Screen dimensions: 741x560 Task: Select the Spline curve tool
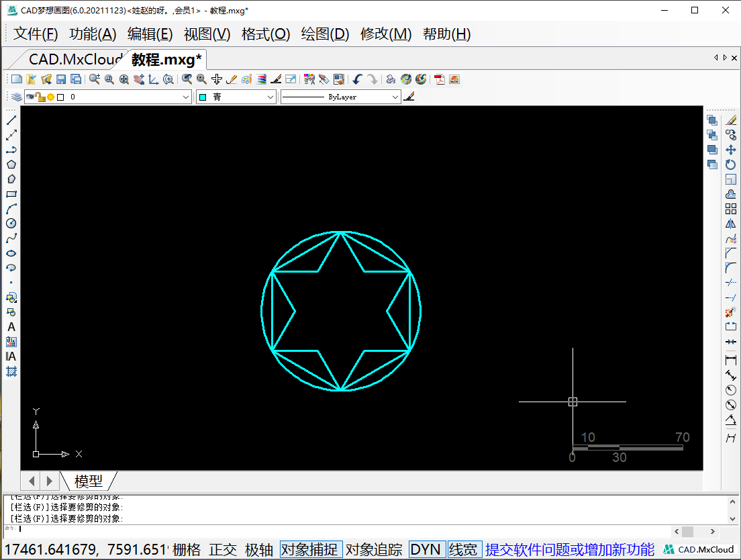click(11, 238)
